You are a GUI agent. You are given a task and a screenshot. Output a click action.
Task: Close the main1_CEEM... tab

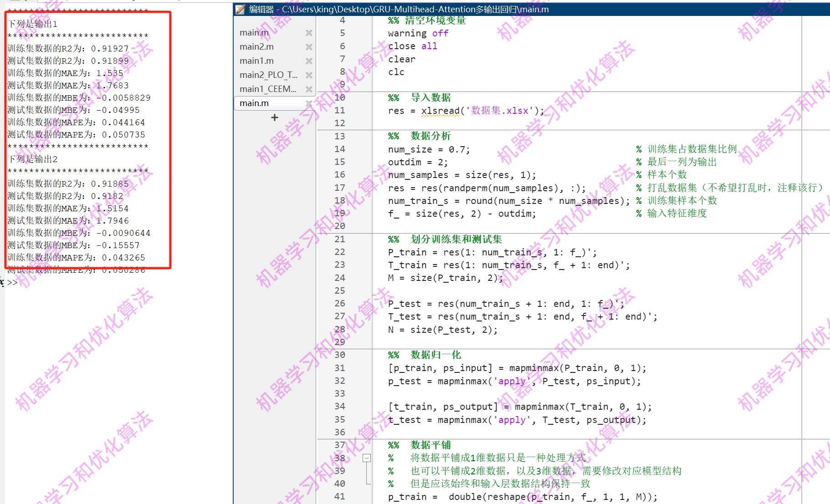pos(309,89)
